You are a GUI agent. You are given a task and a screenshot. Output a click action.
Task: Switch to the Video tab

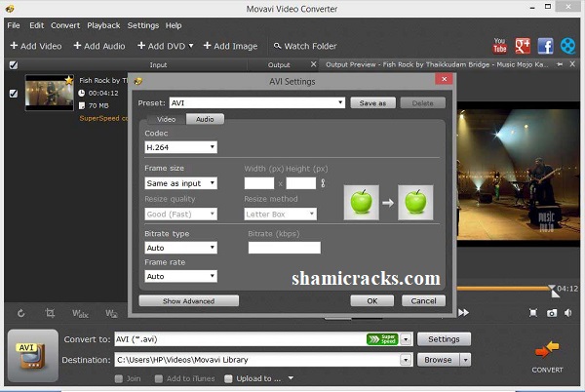point(166,119)
